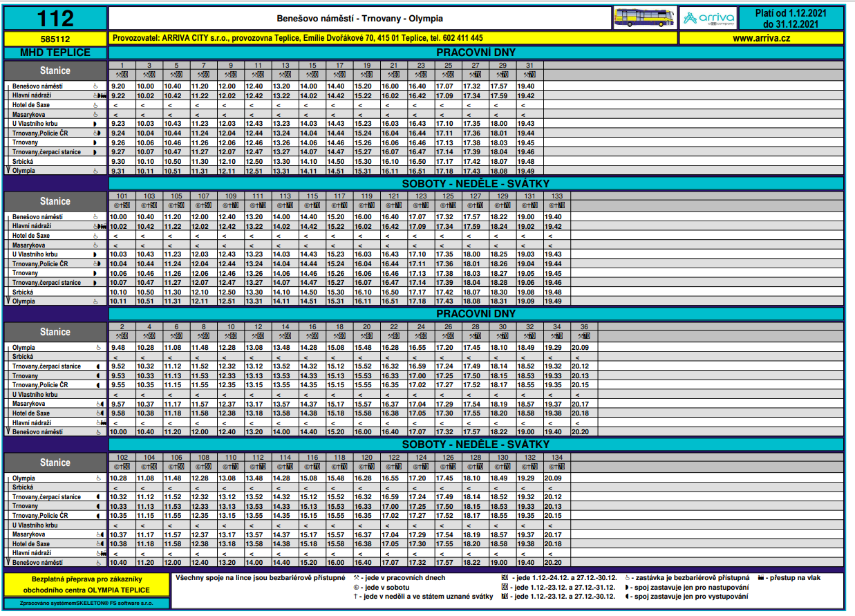Image resolution: width=855 pixels, height=616 pixels.
Task: Click trip number 36 column header
Action: [x=584, y=327]
